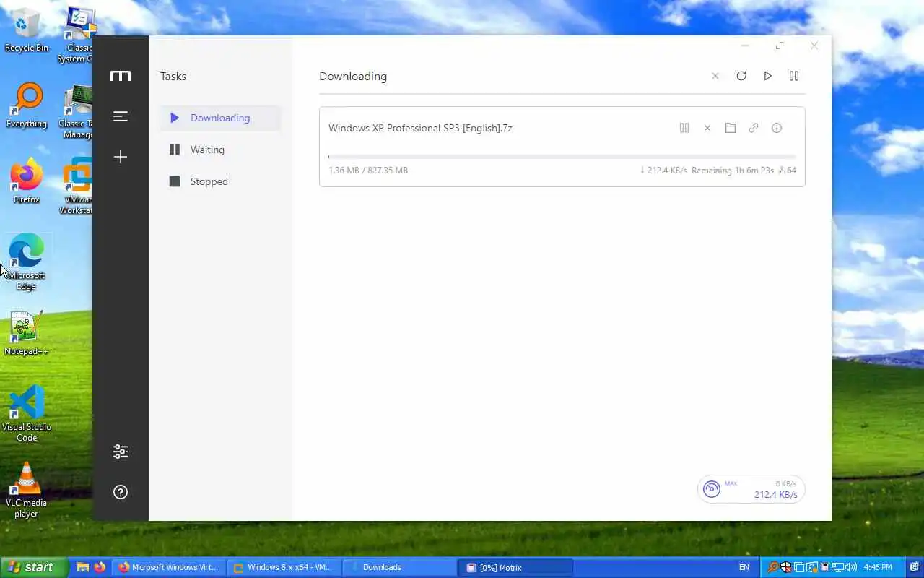This screenshot has width=924, height=578.
Task: Click the 212.4 KB/s speed in bottom widget
Action: click(776, 495)
